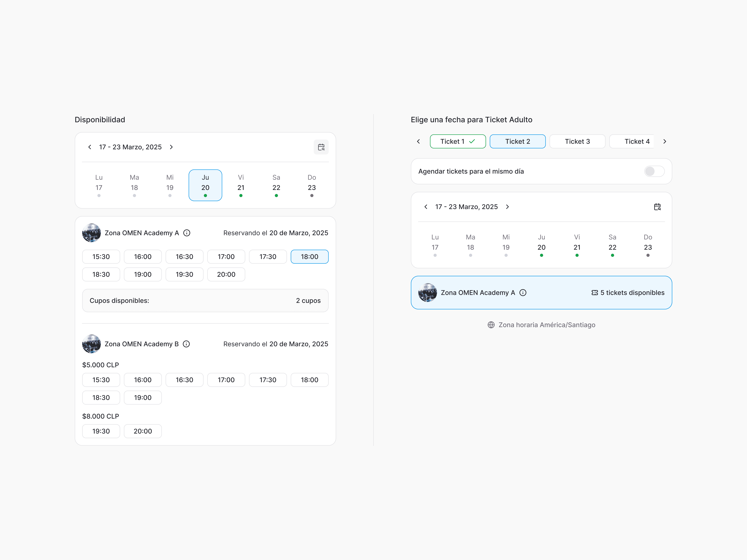Select Do 23 in Disponibilidad calendar
The height and width of the screenshot is (560, 747).
click(312, 185)
